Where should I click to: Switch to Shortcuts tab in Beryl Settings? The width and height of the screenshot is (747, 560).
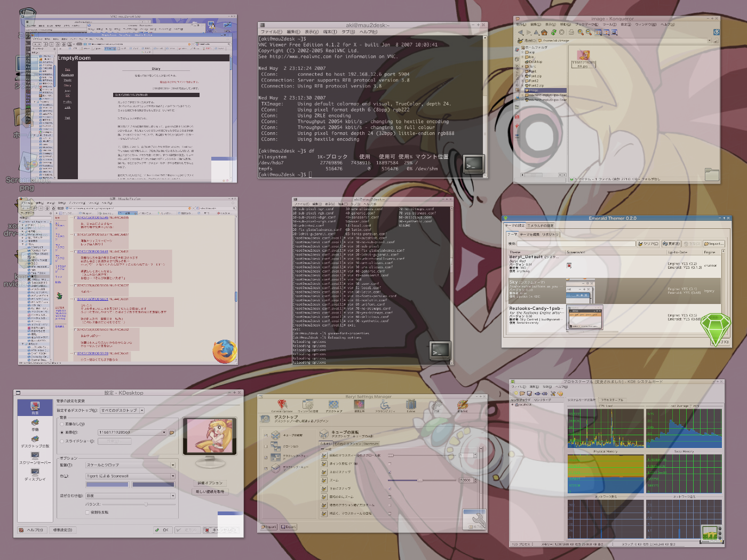click(x=371, y=444)
